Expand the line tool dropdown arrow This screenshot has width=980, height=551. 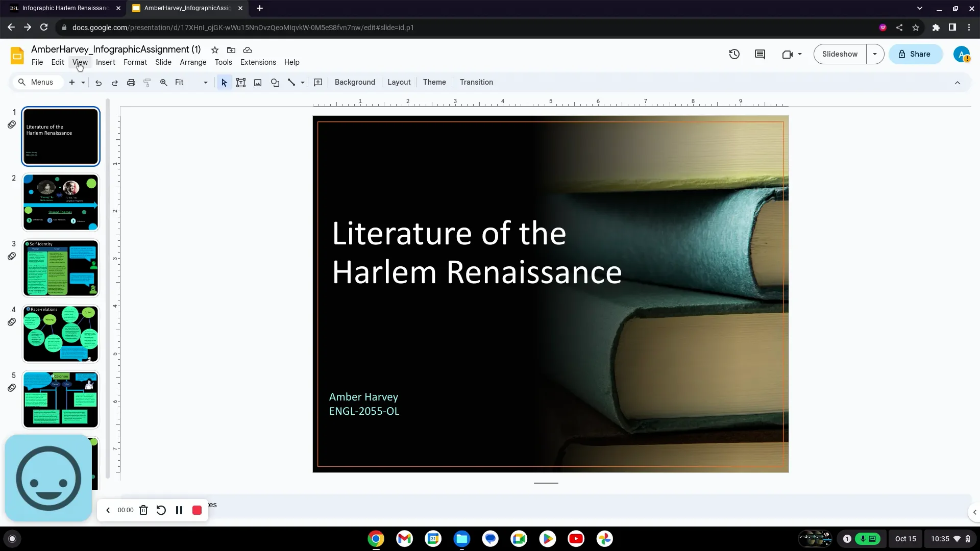(x=302, y=82)
